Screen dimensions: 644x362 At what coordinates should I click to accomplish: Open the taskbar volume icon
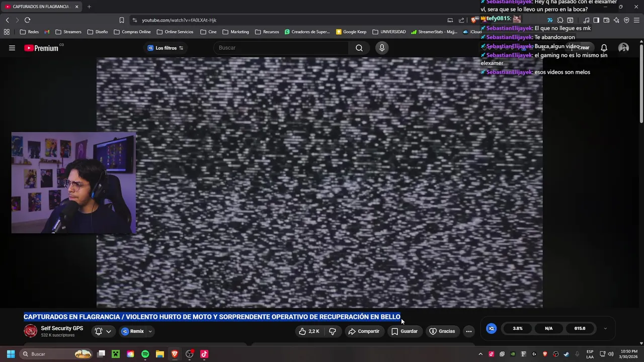[611, 354]
